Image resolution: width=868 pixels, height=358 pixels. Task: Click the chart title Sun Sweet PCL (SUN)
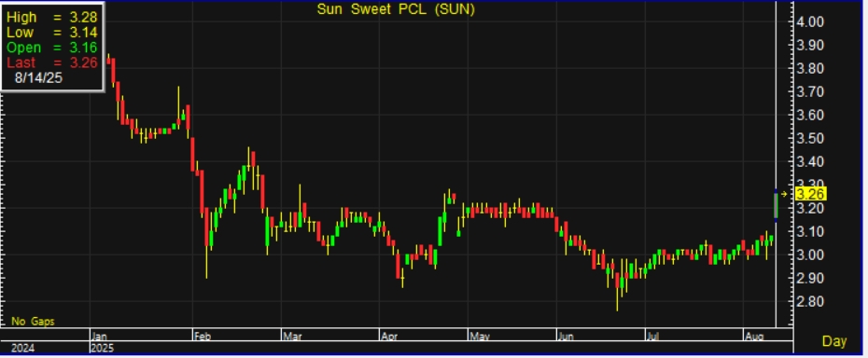point(396,9)
